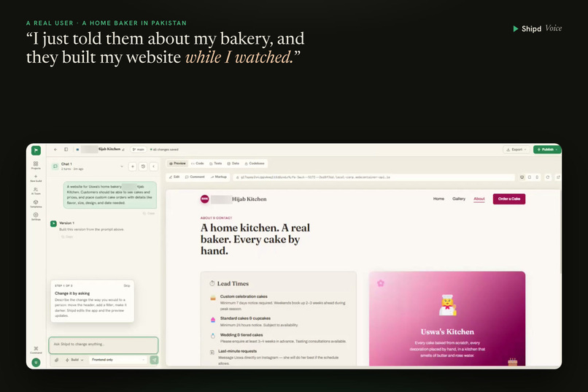Open the Build mode dropdown
Viewport: 588px width, 392px height.
[74, 360]
